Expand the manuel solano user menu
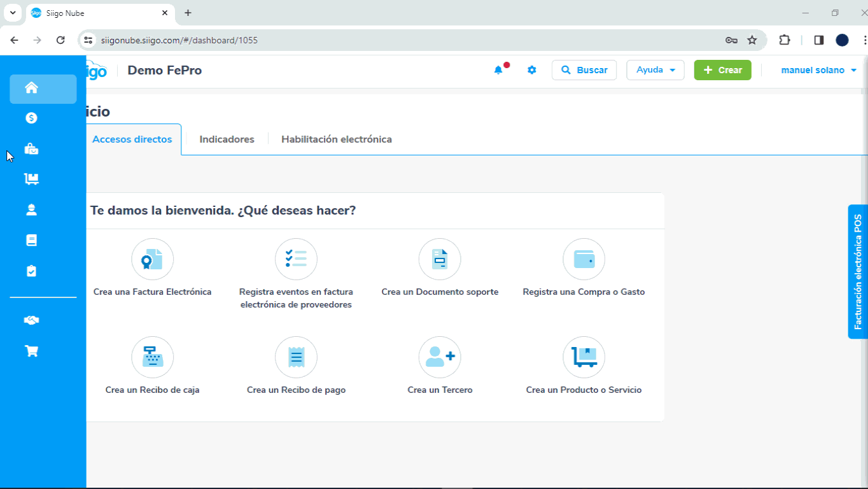868x489 pixels. coord(819,70)
